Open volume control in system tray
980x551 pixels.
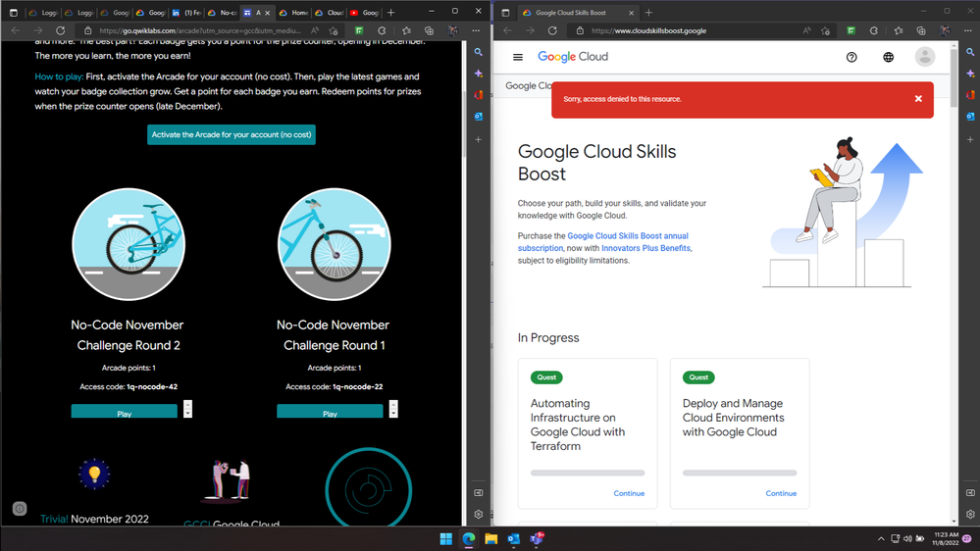[x=906, y=538]
